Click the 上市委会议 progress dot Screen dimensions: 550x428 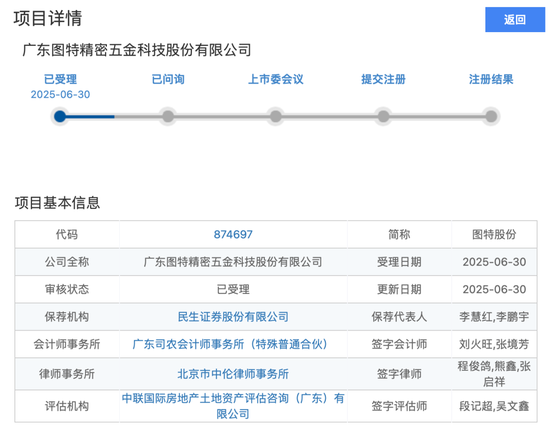click(x=276, y=116)
